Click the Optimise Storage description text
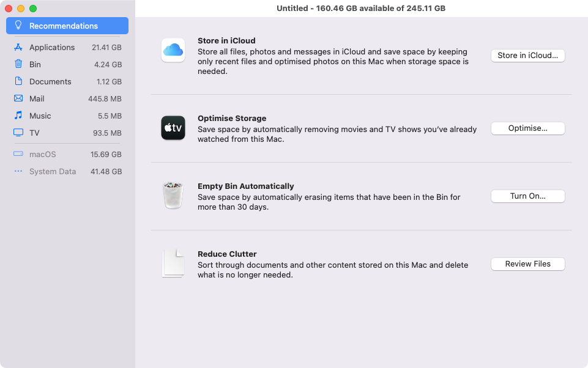The image size is (588, 368). [337, 134]
